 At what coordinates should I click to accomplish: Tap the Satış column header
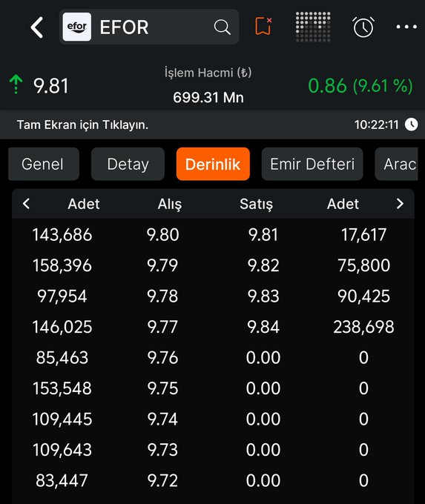click(256, 204)
